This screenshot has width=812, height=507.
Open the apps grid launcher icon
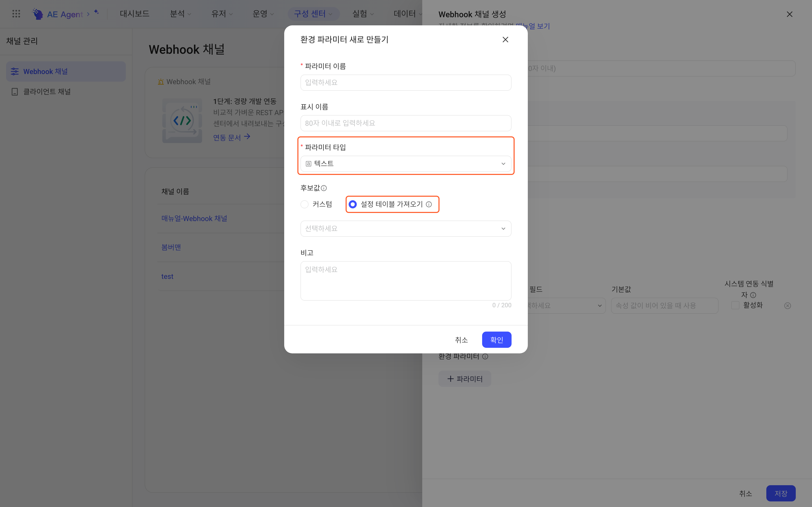16,14
